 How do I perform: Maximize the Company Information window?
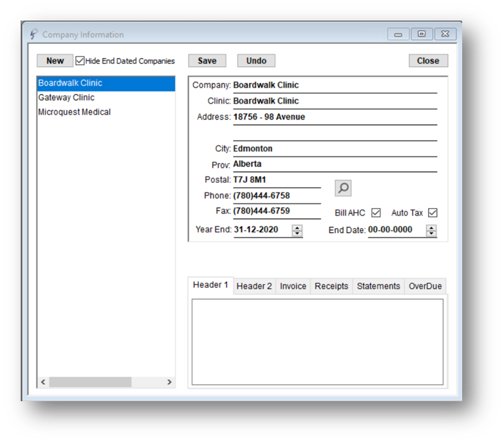click(422, 34)
